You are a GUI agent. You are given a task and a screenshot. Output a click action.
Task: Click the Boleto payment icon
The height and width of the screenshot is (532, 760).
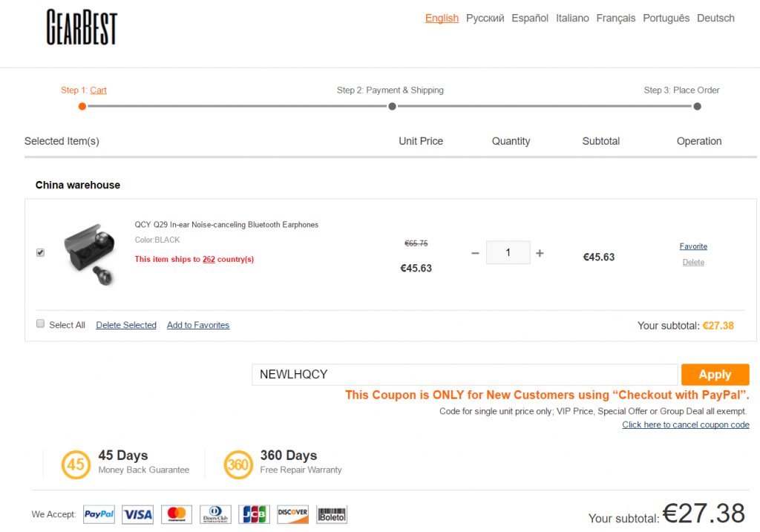(x=332, y=514)
